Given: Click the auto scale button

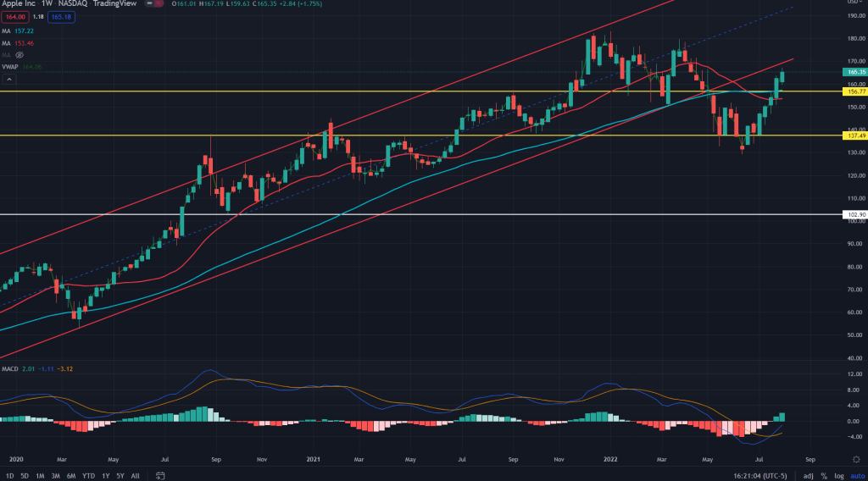Looking at the screenshot, I should click(x=854, y=475).
